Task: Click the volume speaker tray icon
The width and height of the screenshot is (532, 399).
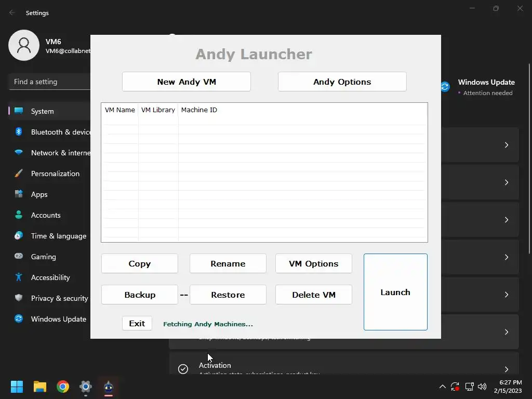Action: point(482,387)
